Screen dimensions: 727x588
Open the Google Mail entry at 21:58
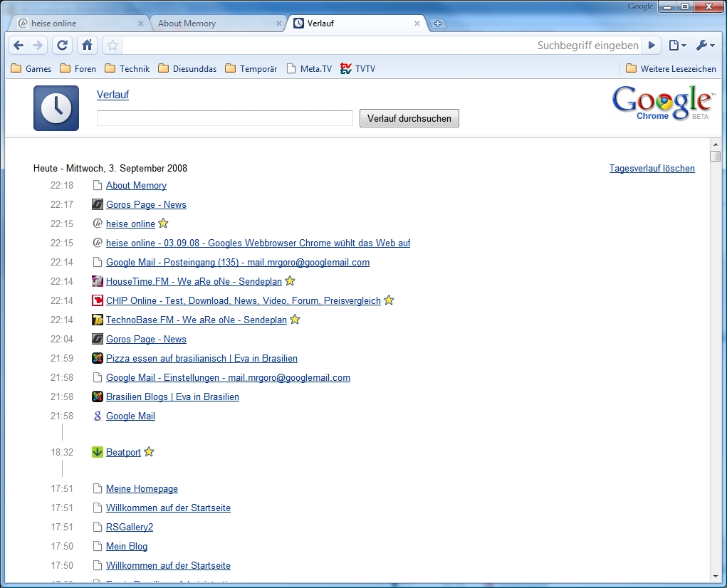click(x=130, y=416)
